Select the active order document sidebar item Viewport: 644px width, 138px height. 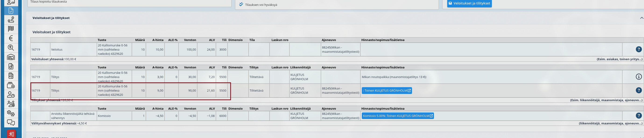[x=11, y=11]
